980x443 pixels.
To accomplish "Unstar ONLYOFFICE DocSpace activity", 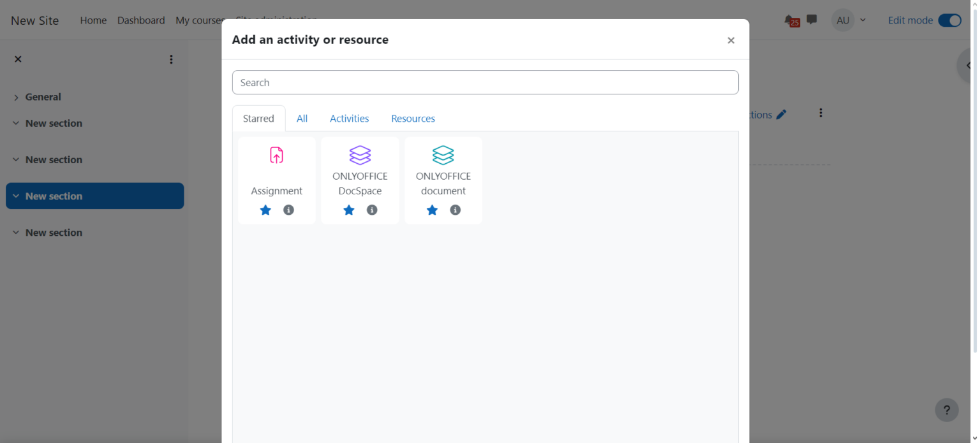I will pyautogui.click(x=349, y=210).
